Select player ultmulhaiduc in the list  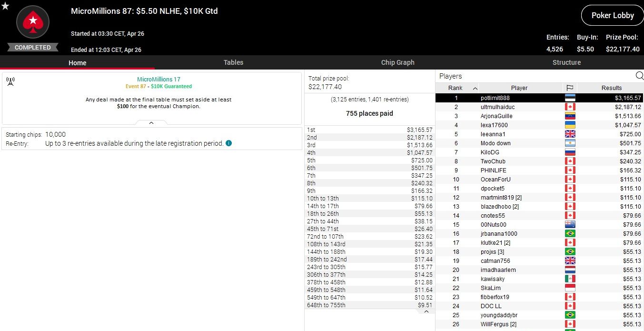click(497, 107)
